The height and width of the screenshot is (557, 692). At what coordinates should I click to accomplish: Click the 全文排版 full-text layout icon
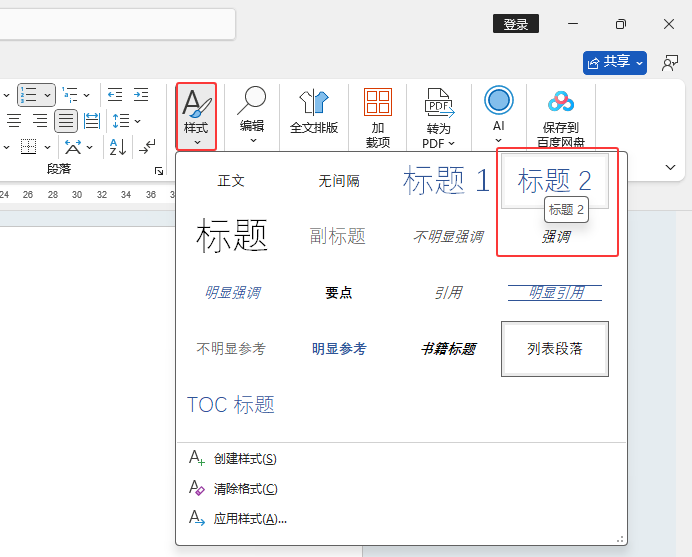point(314,112)
